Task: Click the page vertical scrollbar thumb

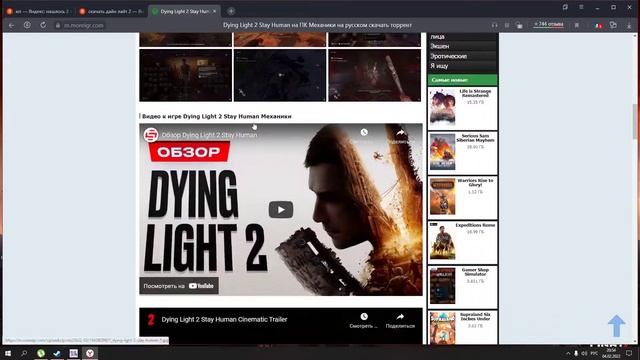Action: coord(635,122)
